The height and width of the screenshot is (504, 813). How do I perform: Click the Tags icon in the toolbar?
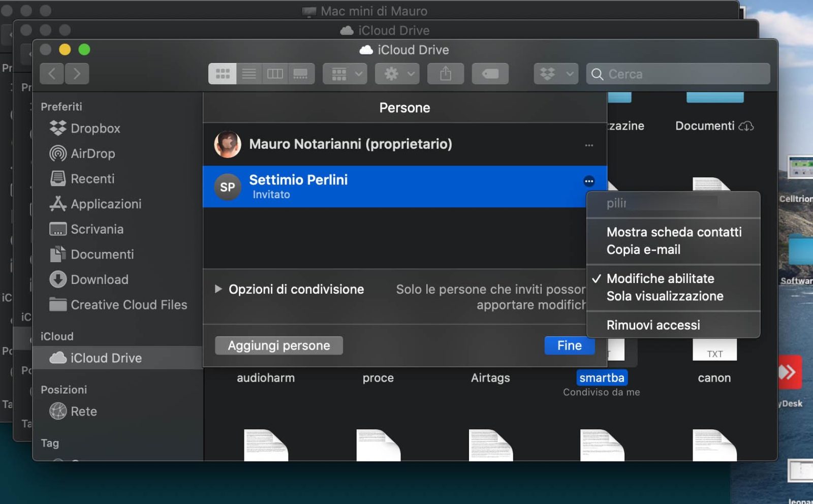tap(490, 73)
